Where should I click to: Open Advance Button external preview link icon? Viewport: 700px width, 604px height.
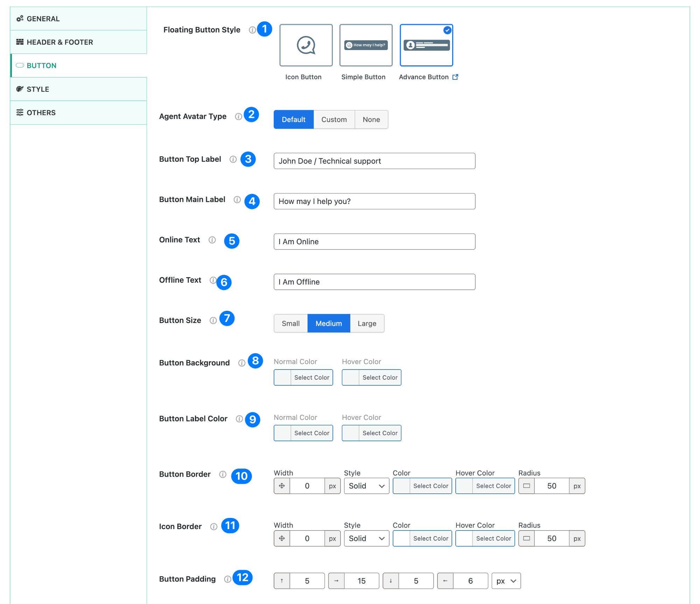(x=455, y=77)
